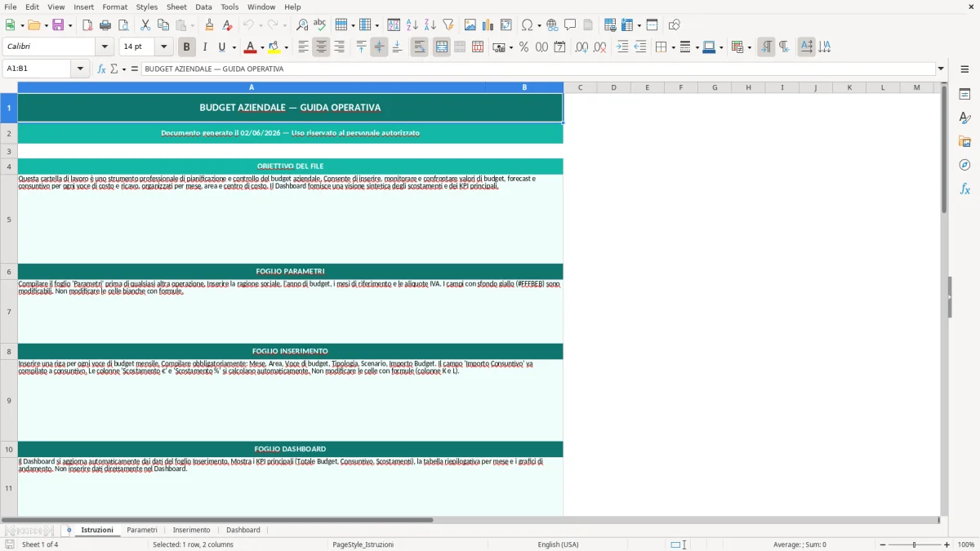Toggle Center Horizontally alignment
Image resolution: width=980 pixels, height=551 pixels.
coord(321,47)
